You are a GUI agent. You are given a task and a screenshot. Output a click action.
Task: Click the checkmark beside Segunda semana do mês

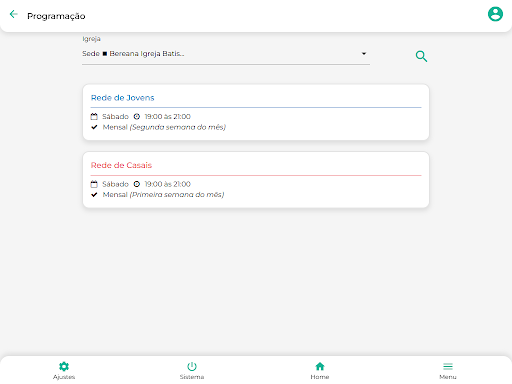pos(94,127)
